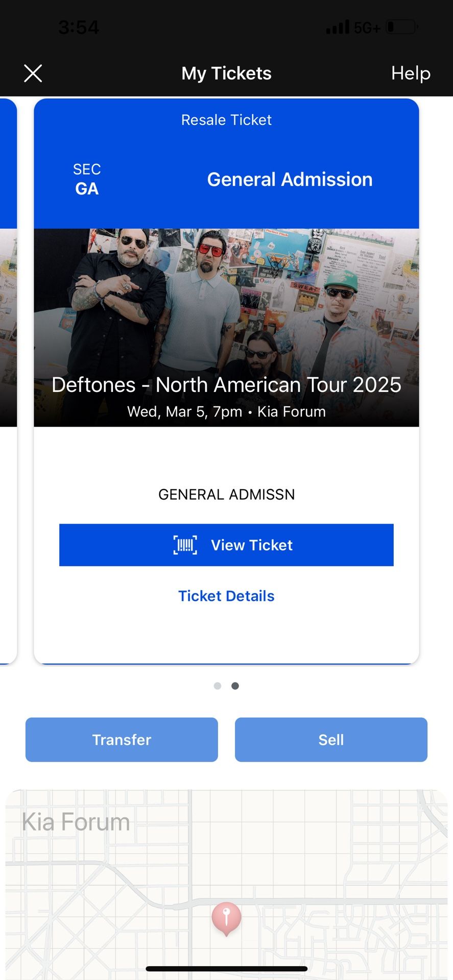This screenshot has width=453, height=980.
Task: Tap the View Ticket button
Action: click(x=226, y=545)
